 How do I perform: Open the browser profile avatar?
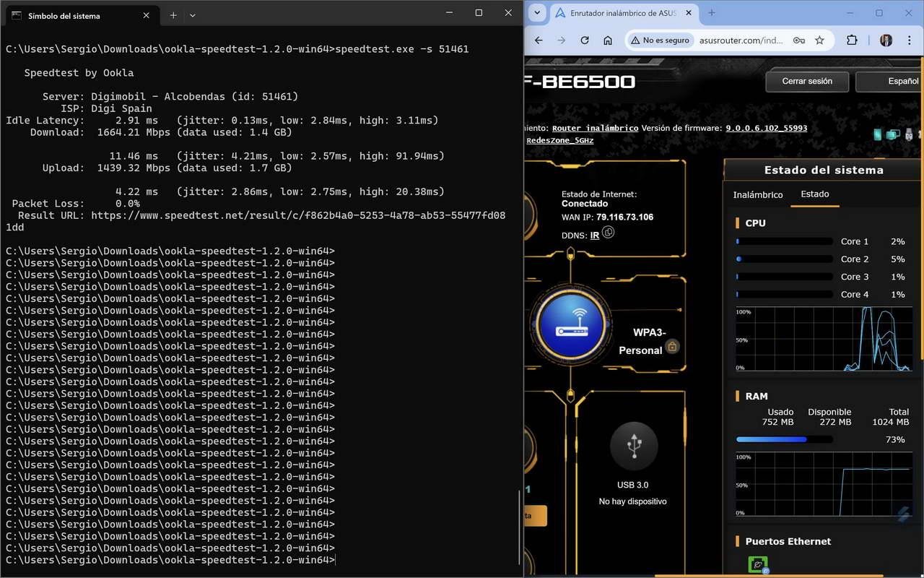pos(886,40)
